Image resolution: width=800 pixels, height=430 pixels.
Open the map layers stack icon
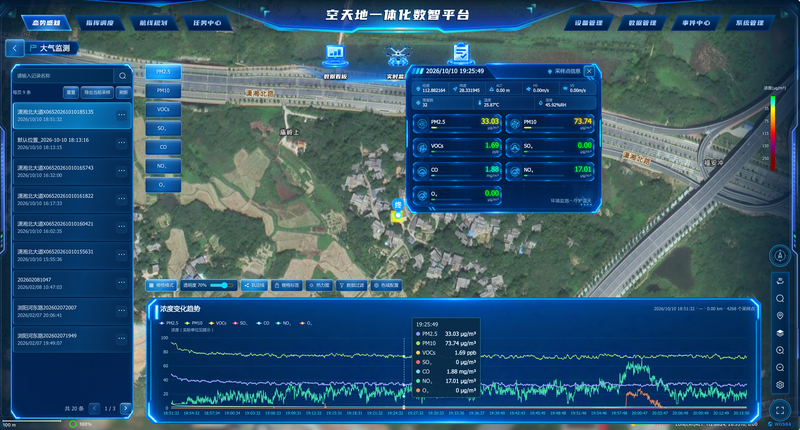point(780,333)
